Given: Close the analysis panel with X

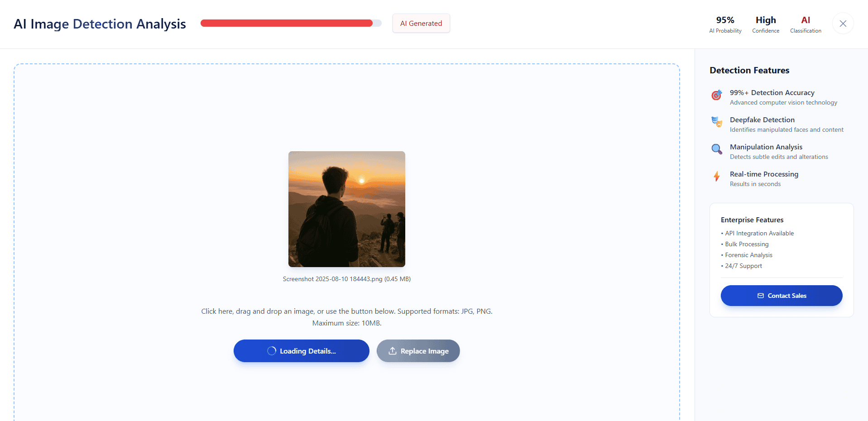Looking at the screenshot, I should [x=843, y=24].
